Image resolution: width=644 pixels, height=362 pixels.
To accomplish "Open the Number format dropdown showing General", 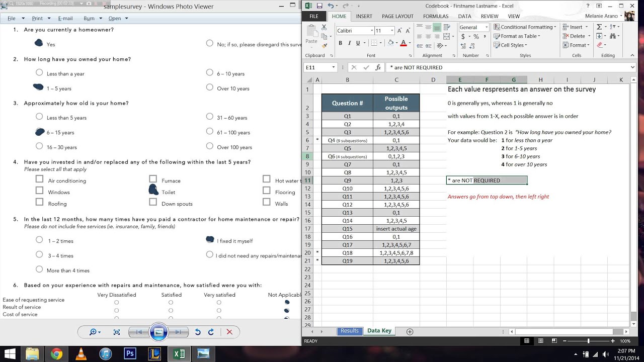I will 472,27.
